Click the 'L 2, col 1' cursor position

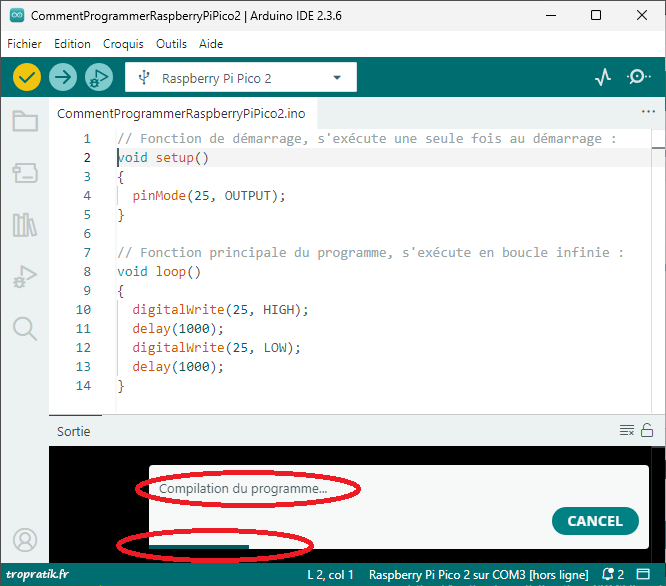pos(330,575)
